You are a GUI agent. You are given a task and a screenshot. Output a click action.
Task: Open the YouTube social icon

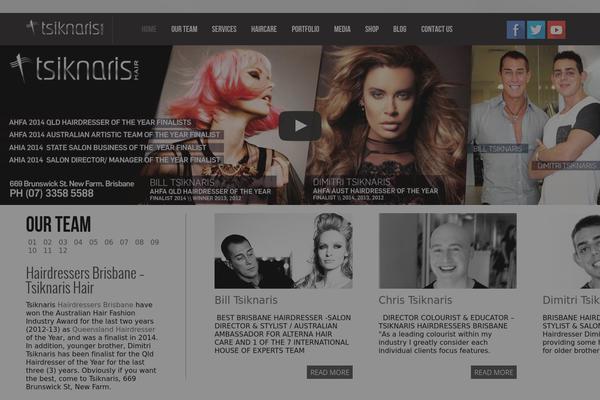[x=556, y=29]
